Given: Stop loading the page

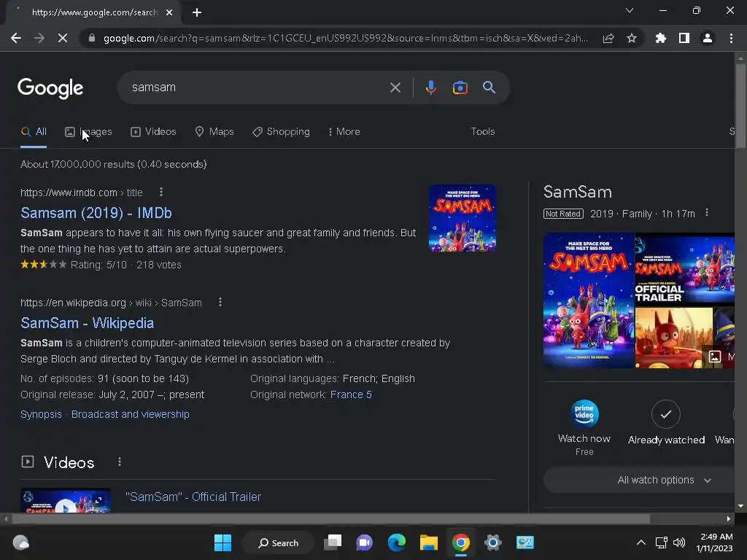Looking at the screenshot, I should 63,38.
